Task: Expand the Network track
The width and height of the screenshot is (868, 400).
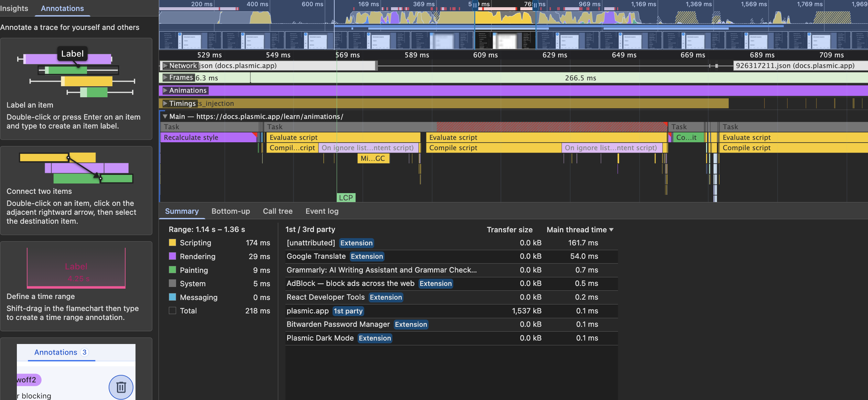Action: (165, 65)
